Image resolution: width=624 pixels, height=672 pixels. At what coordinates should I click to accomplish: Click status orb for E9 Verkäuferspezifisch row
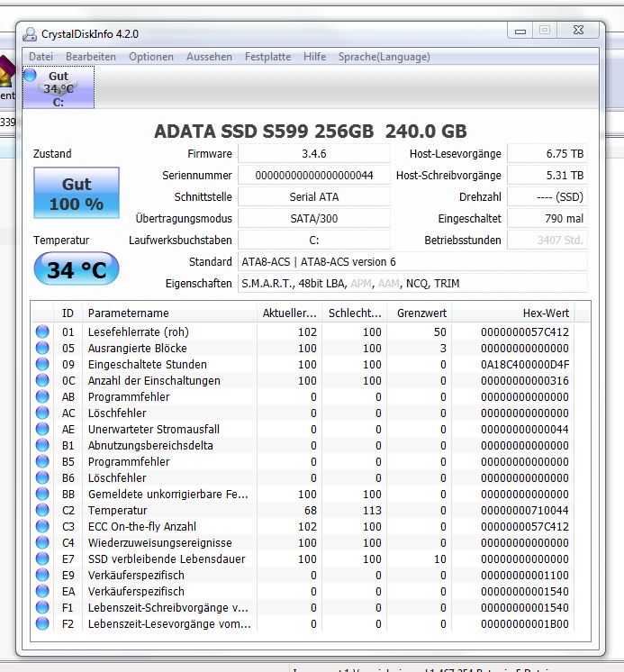pos(42,575)
